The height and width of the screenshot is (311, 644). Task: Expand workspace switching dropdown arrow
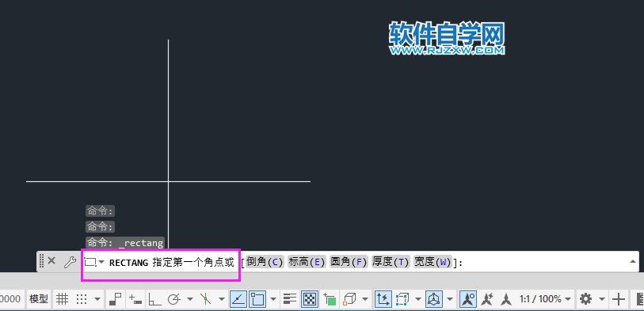click(x=602, y=299)
